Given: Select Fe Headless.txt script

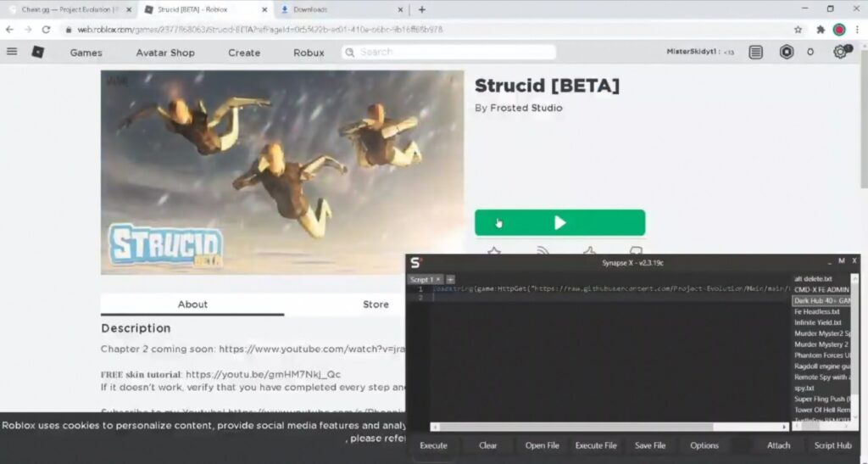Looking at the screenshot, I should point(816,311).
